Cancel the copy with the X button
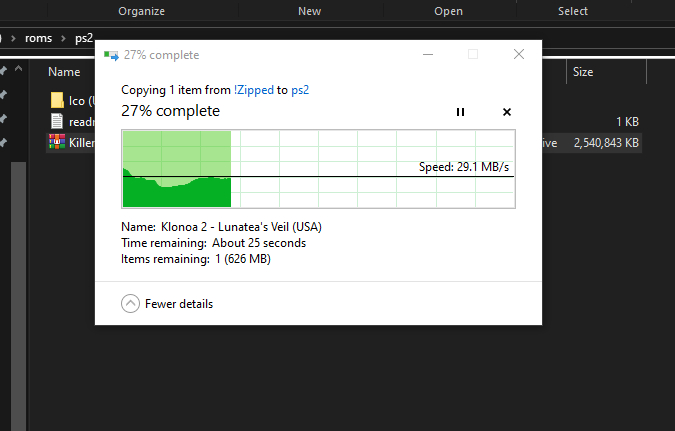This screenshot has width=675, height=431. click(x=506, y=112)
